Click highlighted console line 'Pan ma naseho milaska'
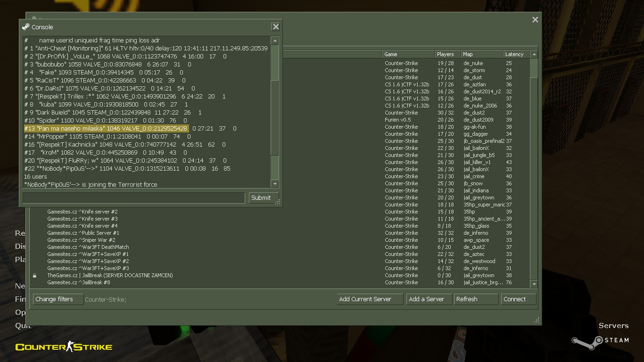Screen dimensions: 644x362 [106, 128]
